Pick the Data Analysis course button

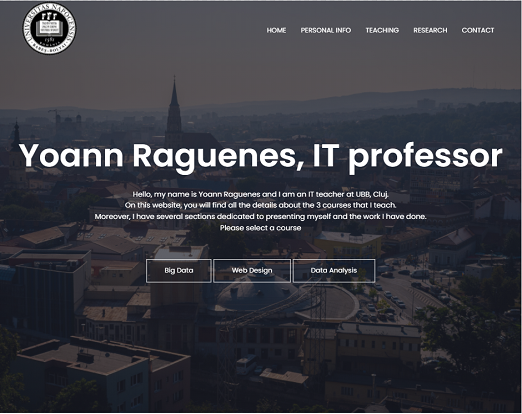pyautogui.click(x=334, y=271)
